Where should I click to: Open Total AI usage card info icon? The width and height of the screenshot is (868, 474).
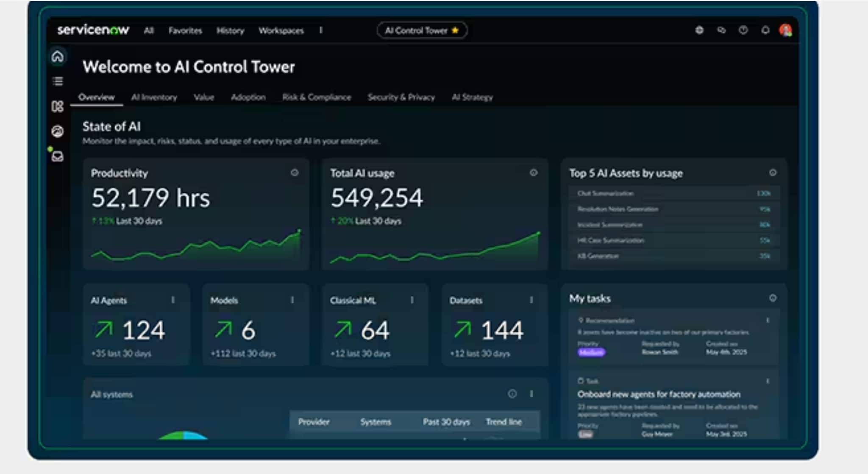534,173
